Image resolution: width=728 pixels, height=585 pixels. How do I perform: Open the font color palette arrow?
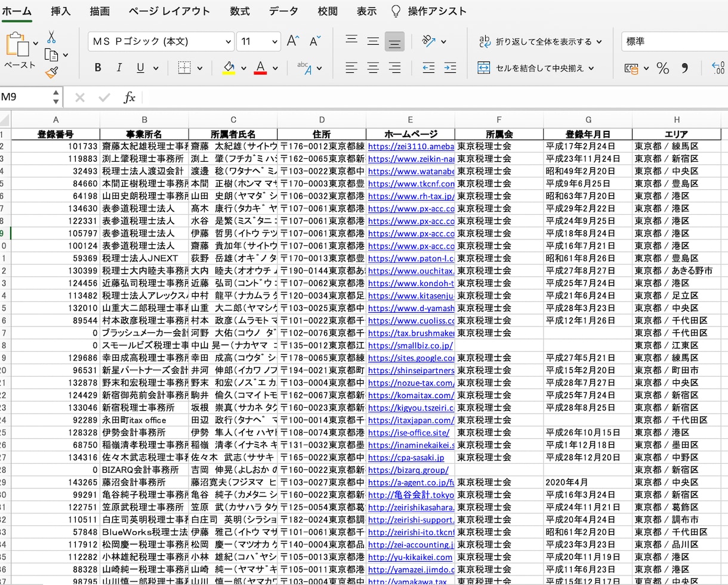(275, 68)
